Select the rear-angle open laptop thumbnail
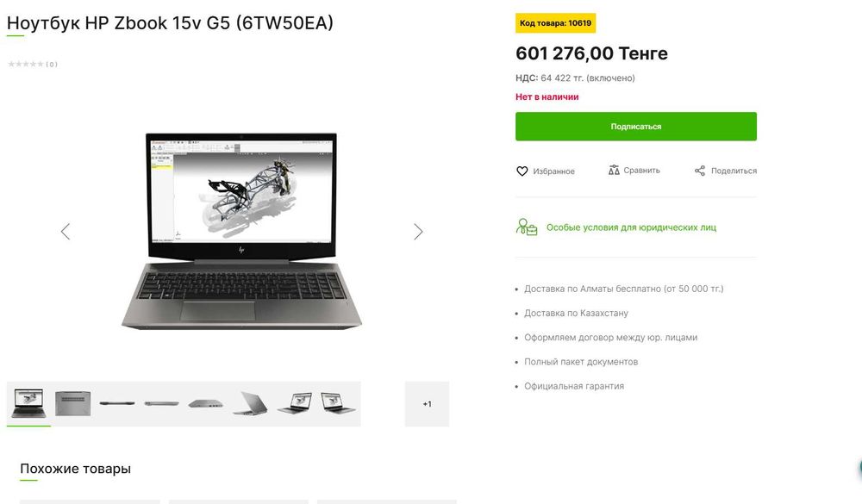 tap(250, 403)
